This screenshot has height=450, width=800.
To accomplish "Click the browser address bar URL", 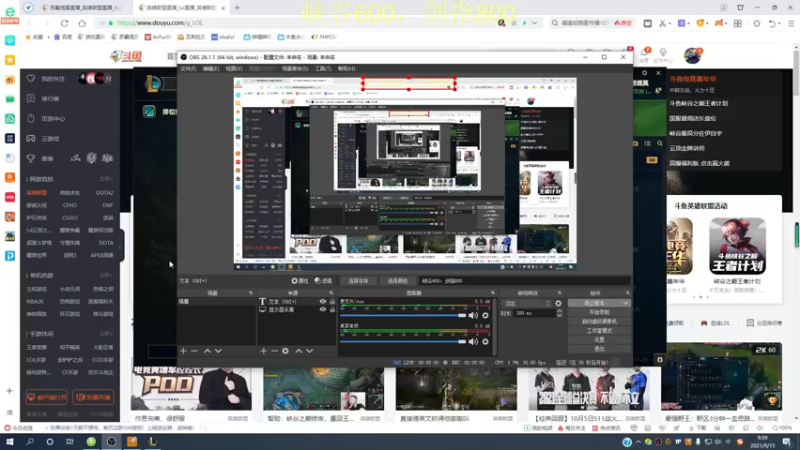I will [x=159, y=23].
